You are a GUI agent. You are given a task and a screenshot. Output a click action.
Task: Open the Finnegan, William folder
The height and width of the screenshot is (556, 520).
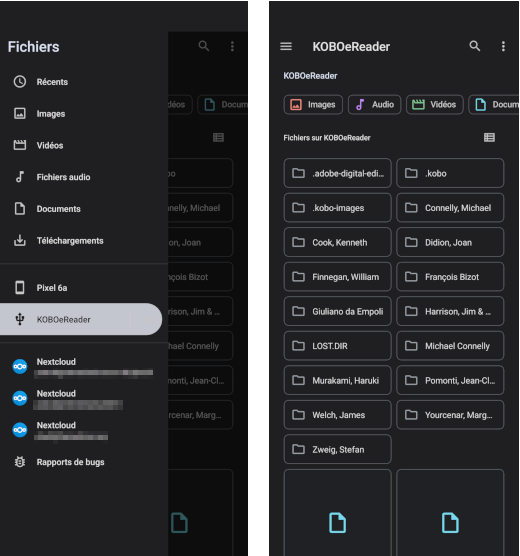coord(337,277)
